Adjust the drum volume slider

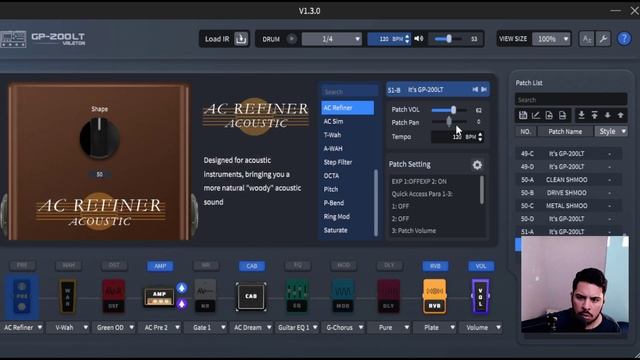448,39
